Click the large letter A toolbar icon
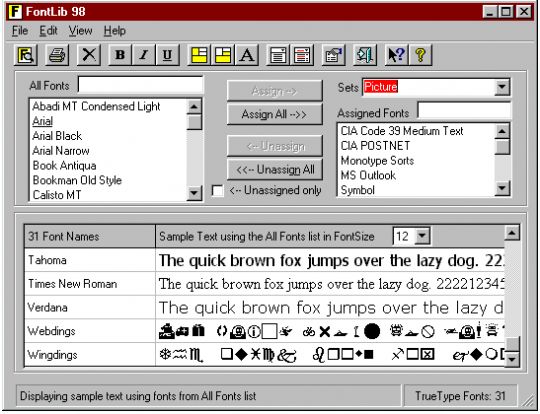The image size is (540, 414). [x=247, y=55]
